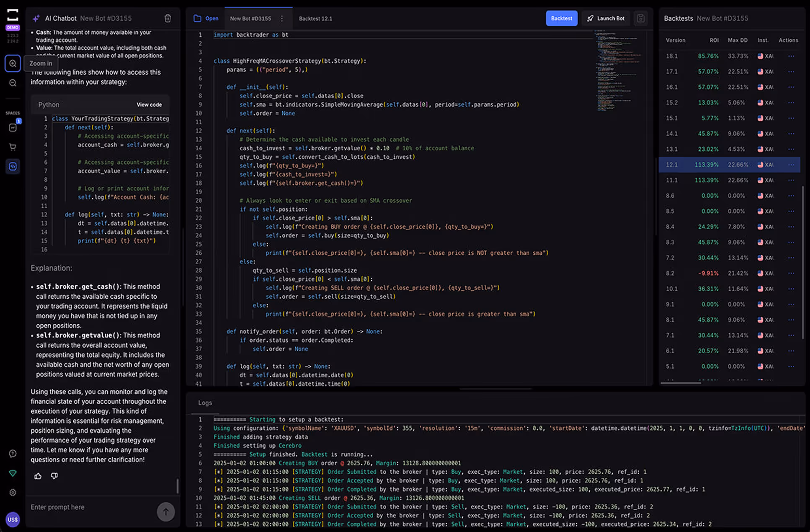Open actions menu for backtest 8.2
This screenshot has height=532, width=810.
(791, 273)
